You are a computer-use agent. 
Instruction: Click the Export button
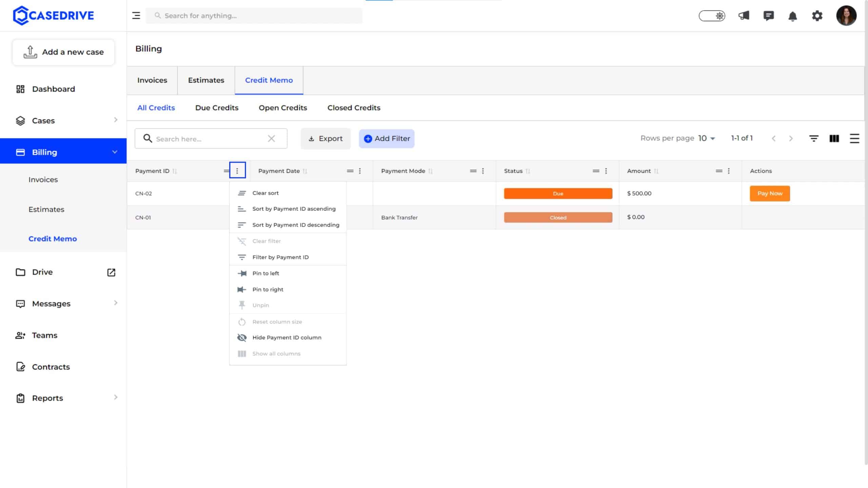[325, 139]
